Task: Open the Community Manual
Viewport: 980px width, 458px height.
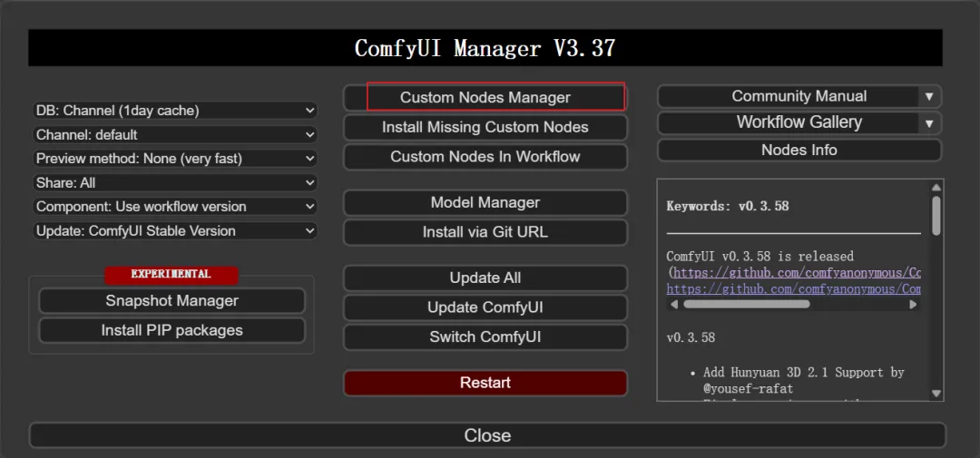Action: pos(799,96)
